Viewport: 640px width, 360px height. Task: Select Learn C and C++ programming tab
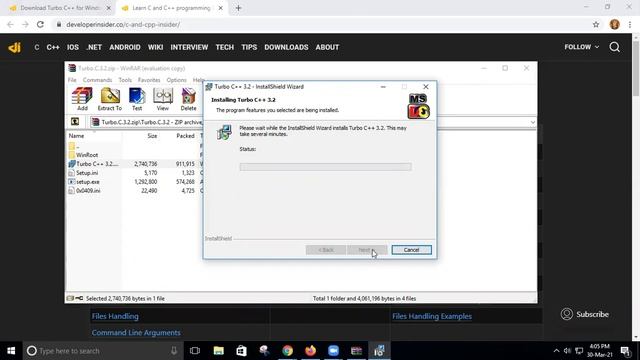click(x=171, y=8)
